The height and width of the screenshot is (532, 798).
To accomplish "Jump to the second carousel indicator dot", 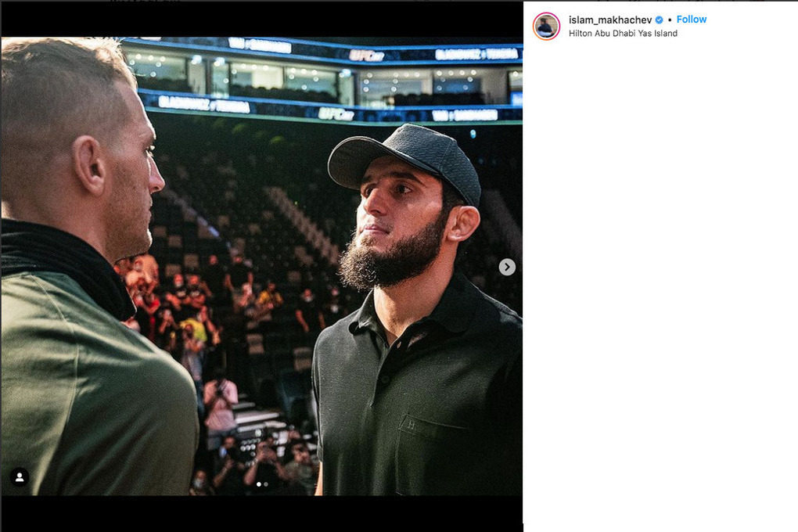I will pos(266,484).
